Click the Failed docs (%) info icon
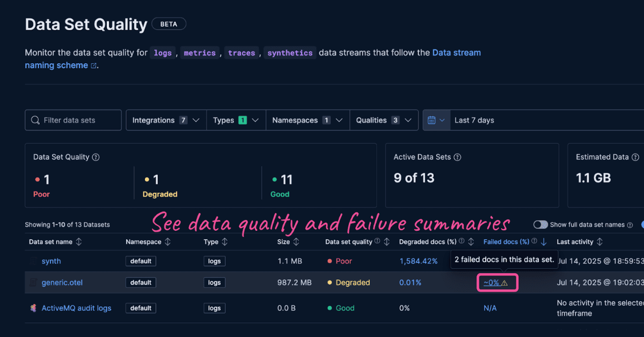This screenshot has width=644, height=337. tap(534, 241)
